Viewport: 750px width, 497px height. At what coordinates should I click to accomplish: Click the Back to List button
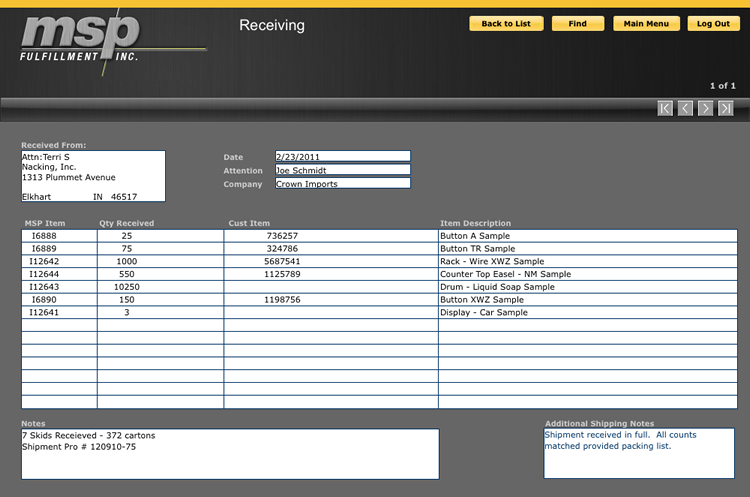click(x=506, y=23)
